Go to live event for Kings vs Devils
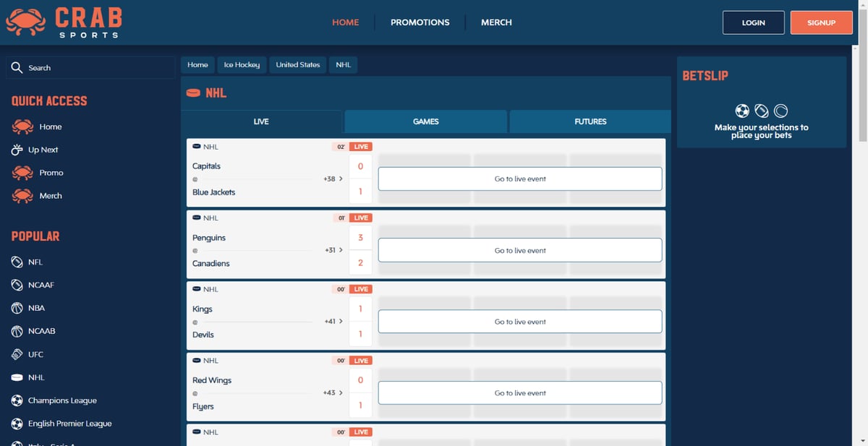 pos(519,322)
